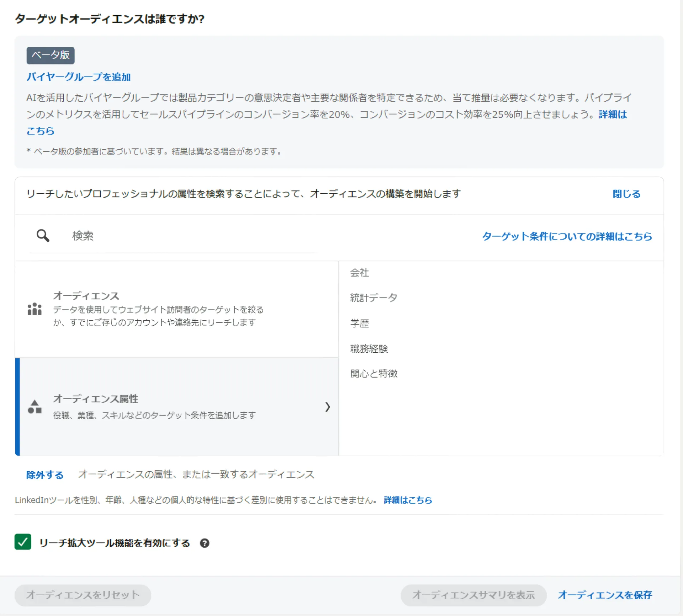
Task: Click the people group audience icon
Action: [35, 309]
